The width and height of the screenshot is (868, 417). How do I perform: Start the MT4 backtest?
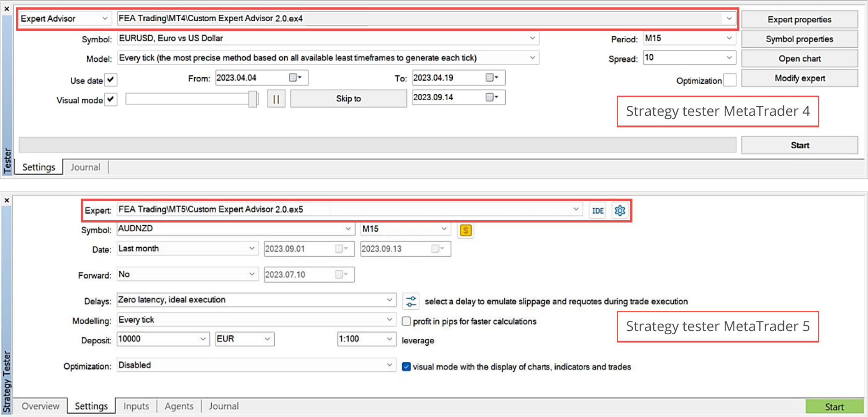click(x=800, y=145)
